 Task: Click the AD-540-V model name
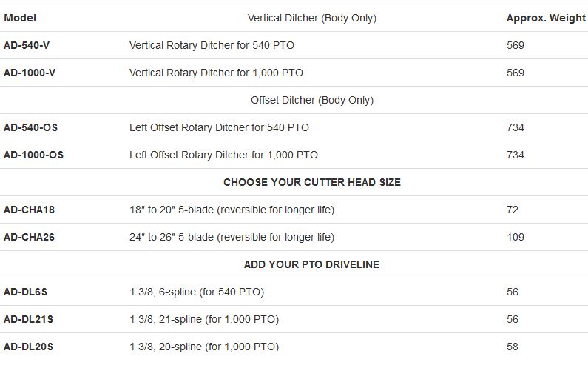pos(27,45)
